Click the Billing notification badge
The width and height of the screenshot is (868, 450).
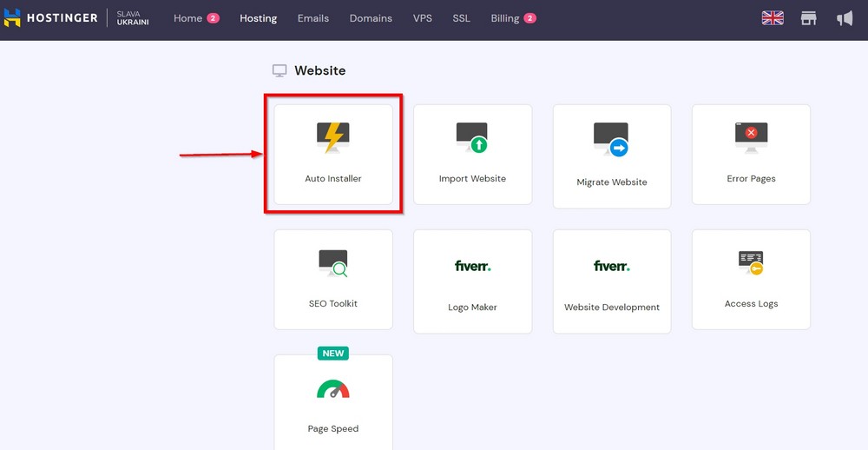(x=529, y=18)
